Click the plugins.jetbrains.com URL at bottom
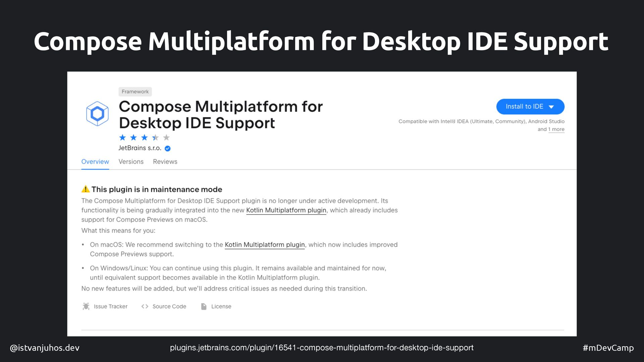Screen dimensions: 644x362 pyautogui.click(x=321, y=348)
